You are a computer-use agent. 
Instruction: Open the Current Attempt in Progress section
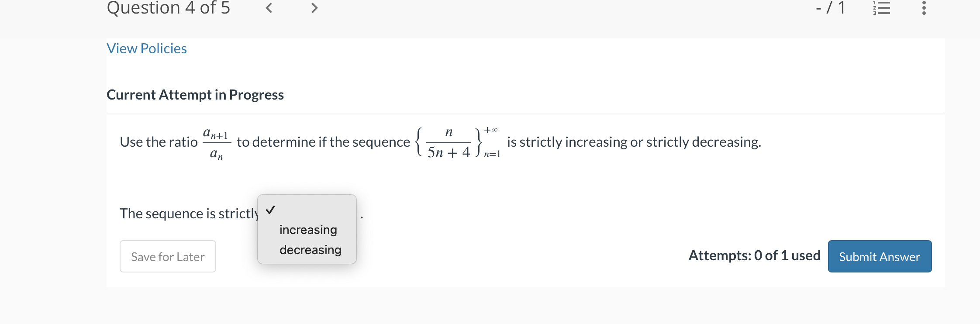click(195, 95)
